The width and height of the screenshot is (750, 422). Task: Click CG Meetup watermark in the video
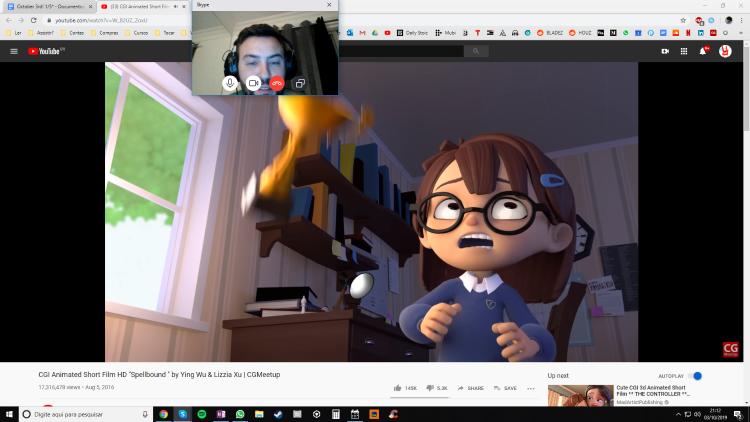coord(730,349)
